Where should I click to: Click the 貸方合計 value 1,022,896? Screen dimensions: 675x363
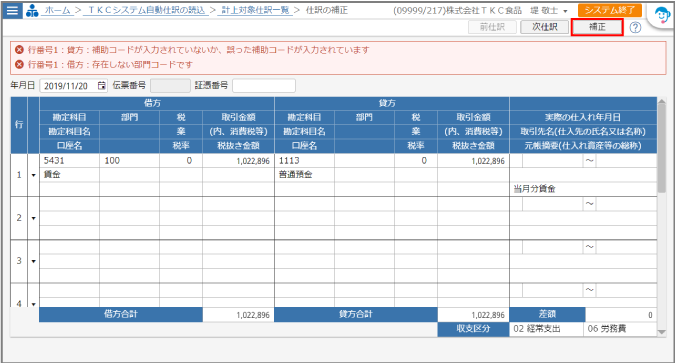(x=473, y=315)
